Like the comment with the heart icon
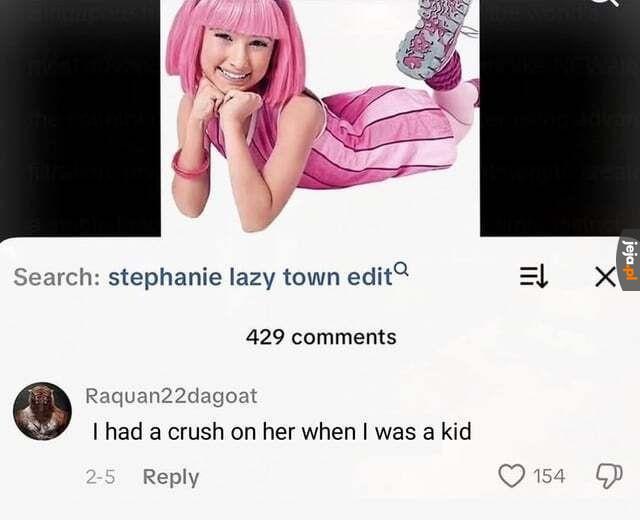 click(512, 476)
